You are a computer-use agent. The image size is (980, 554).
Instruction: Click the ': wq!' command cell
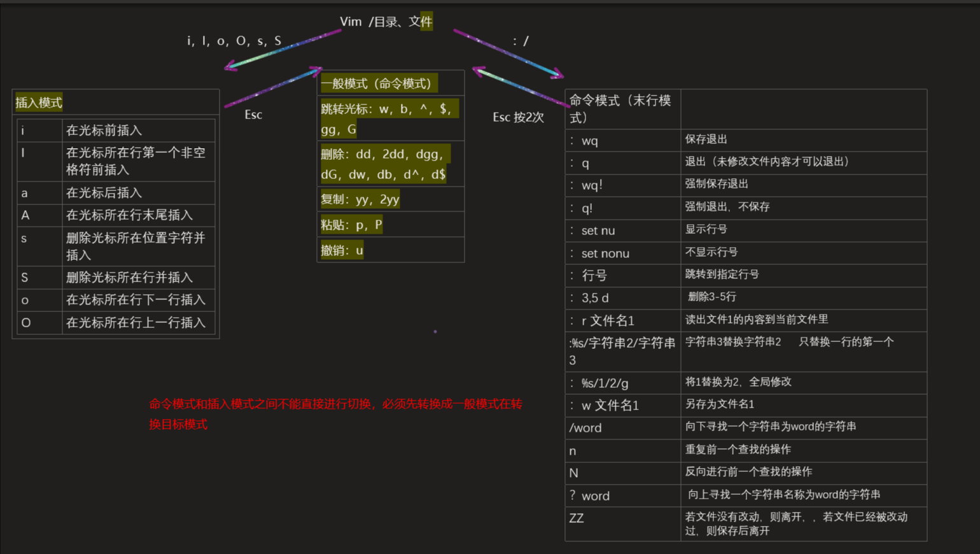coord(622,185)
